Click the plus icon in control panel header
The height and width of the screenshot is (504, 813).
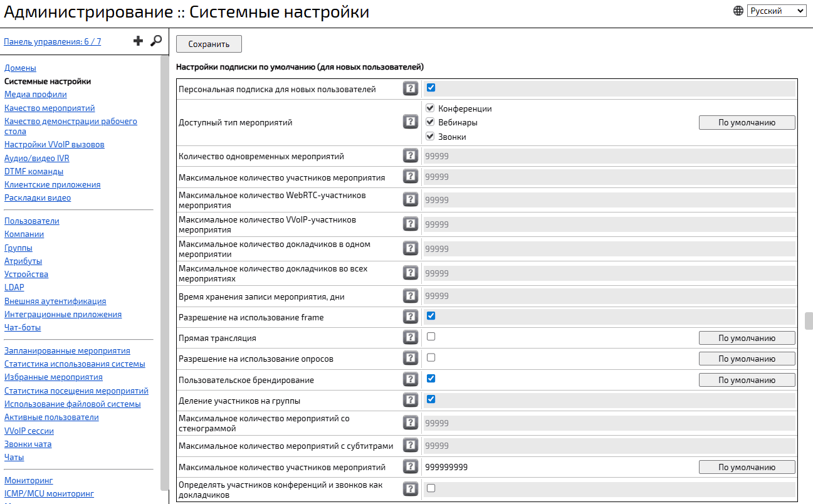pyautogui.click(x=139, y=41)
